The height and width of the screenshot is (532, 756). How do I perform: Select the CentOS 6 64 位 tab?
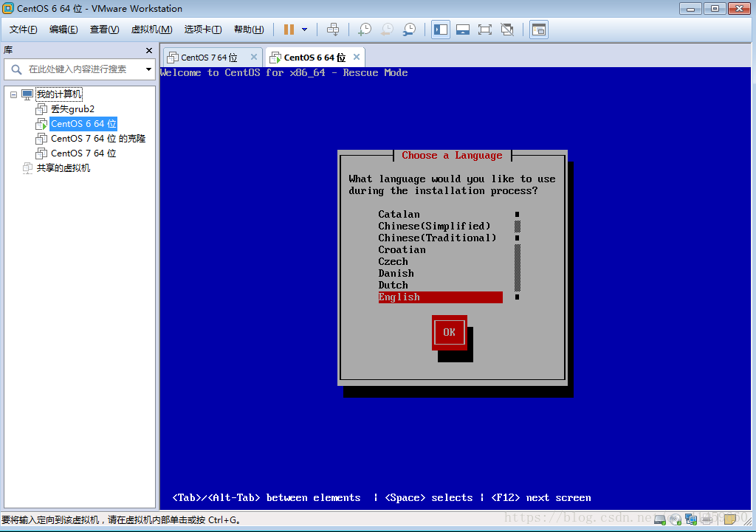(x=315, y=58)
